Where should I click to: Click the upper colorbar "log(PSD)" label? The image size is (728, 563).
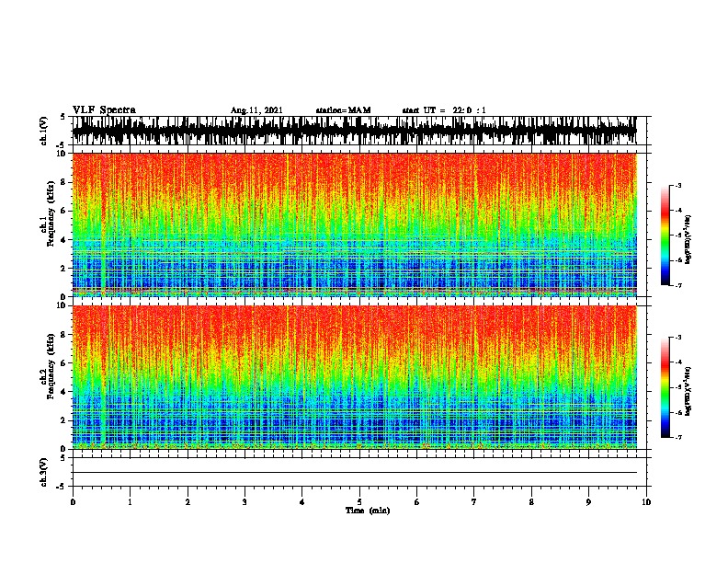pyautogui.click(x=688, y=240)
